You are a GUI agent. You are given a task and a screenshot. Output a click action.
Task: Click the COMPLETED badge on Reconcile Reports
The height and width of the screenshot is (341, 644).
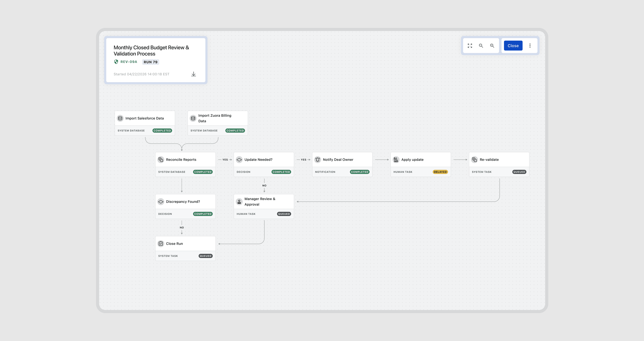coord(203,172)
